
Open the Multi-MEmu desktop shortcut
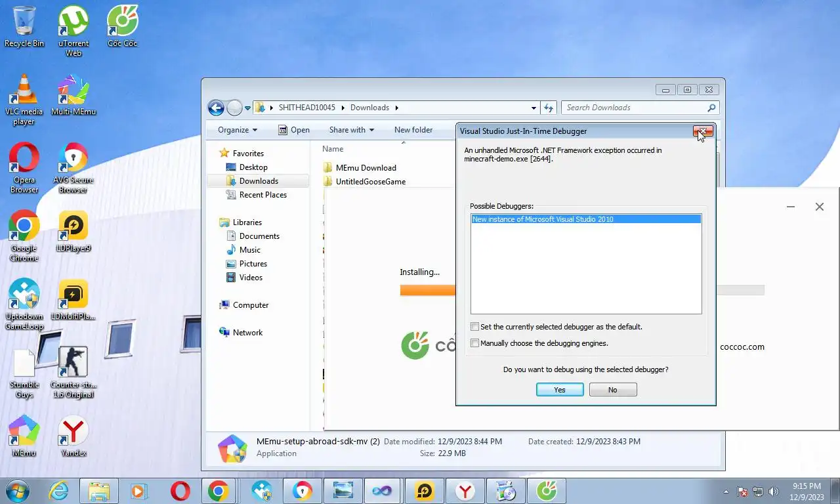(x=73, y=95)
